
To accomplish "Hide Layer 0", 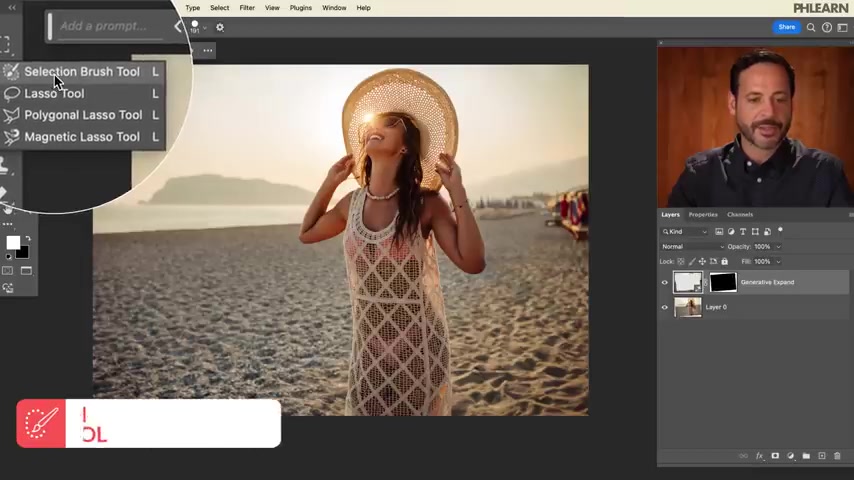I will pyautogui.click(x=664, y=307).
